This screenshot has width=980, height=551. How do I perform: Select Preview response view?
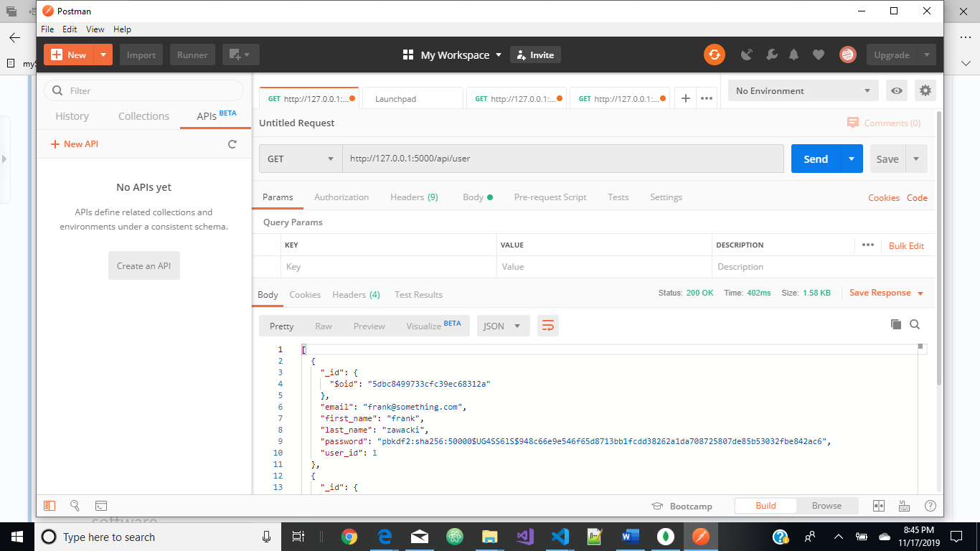369,326
